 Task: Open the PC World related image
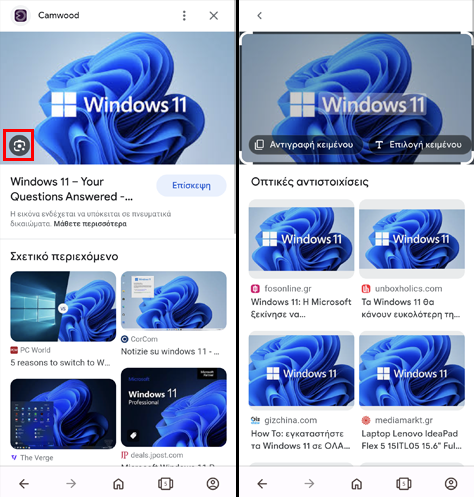point(63,306)
